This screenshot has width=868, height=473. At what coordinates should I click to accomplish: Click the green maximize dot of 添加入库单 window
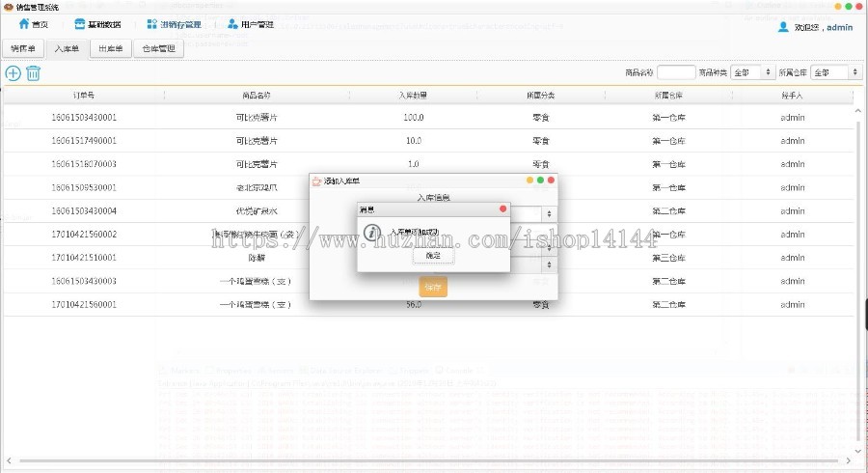tap(540, 180)
